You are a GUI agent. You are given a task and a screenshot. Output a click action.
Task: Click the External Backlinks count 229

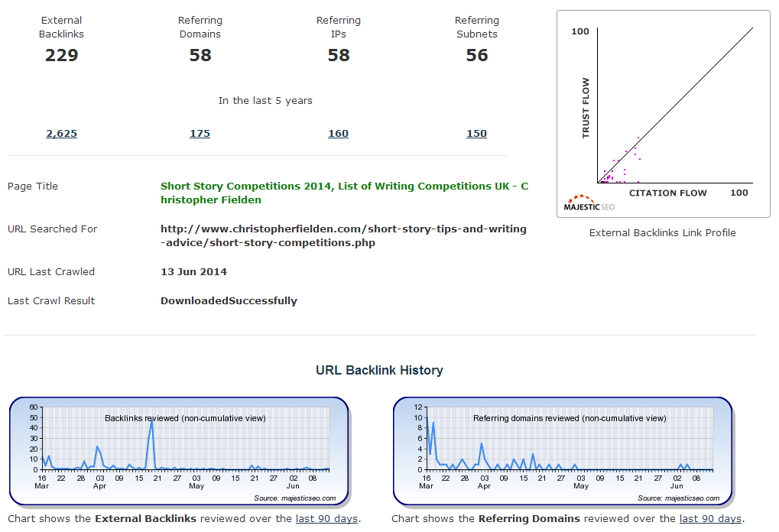click(x=62, y=55)
